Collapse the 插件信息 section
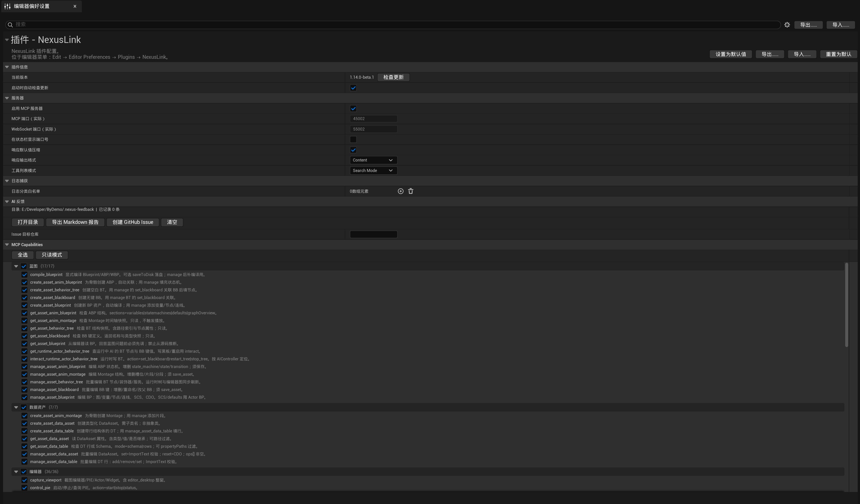The width and height of the screenshot is (860, 504). [x=7, y=67]
